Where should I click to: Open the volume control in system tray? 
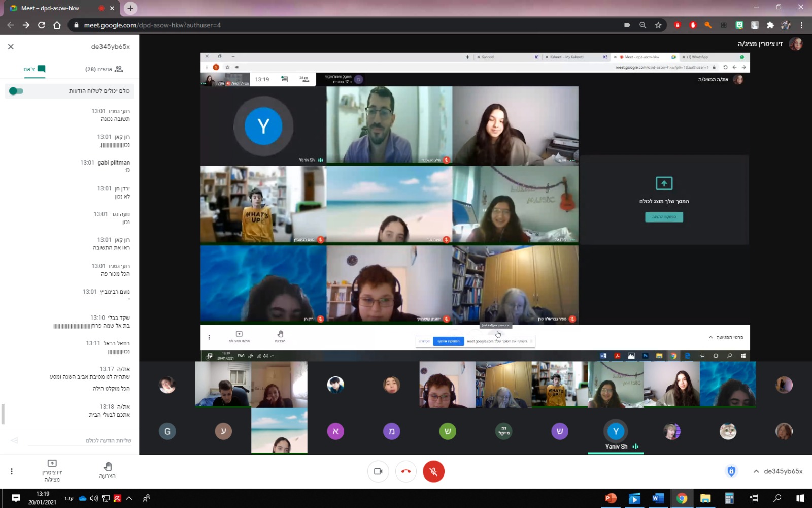(94, 498)
